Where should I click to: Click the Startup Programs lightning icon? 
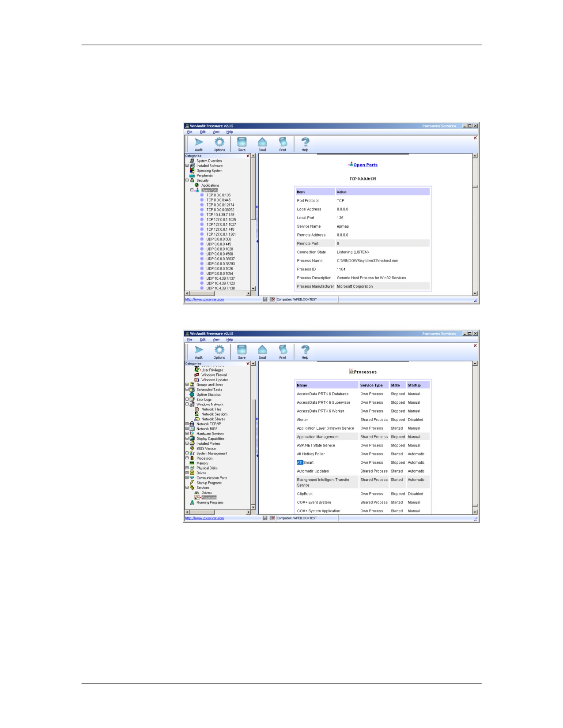[192, 483]
